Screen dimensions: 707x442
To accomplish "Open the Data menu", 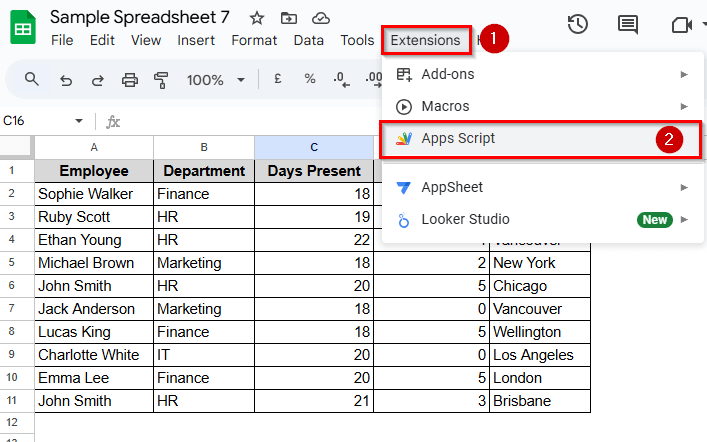I will pyautogui.click(x=308, y=40).
